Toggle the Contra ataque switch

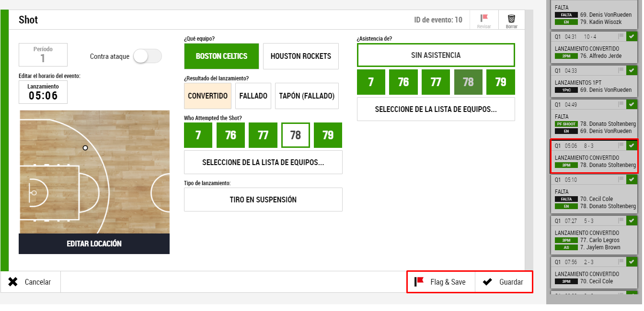click(x=148, y=56)
